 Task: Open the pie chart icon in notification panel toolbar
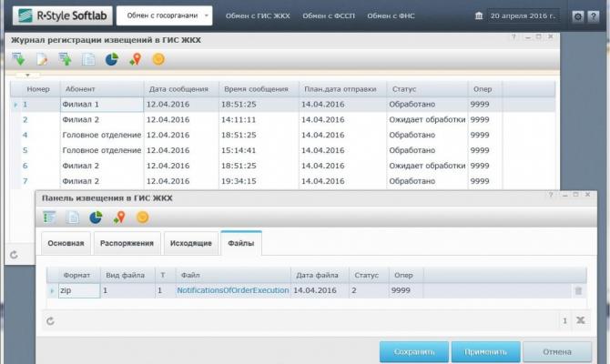pos(96,217)
